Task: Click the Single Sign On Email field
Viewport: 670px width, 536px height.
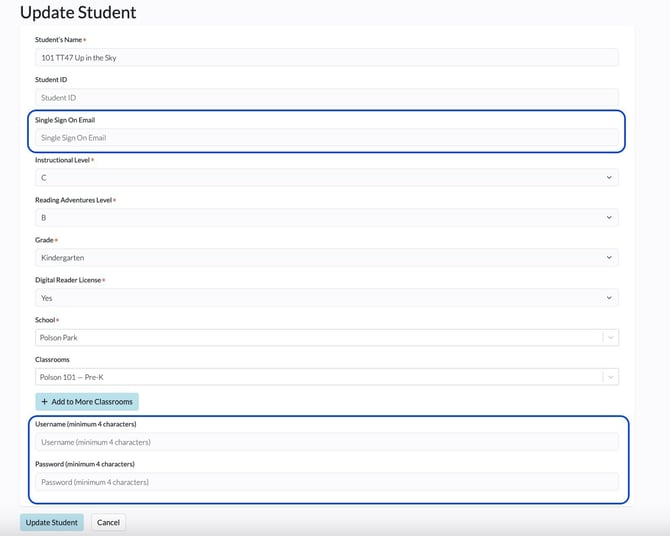Action: (x=326, y=138)
